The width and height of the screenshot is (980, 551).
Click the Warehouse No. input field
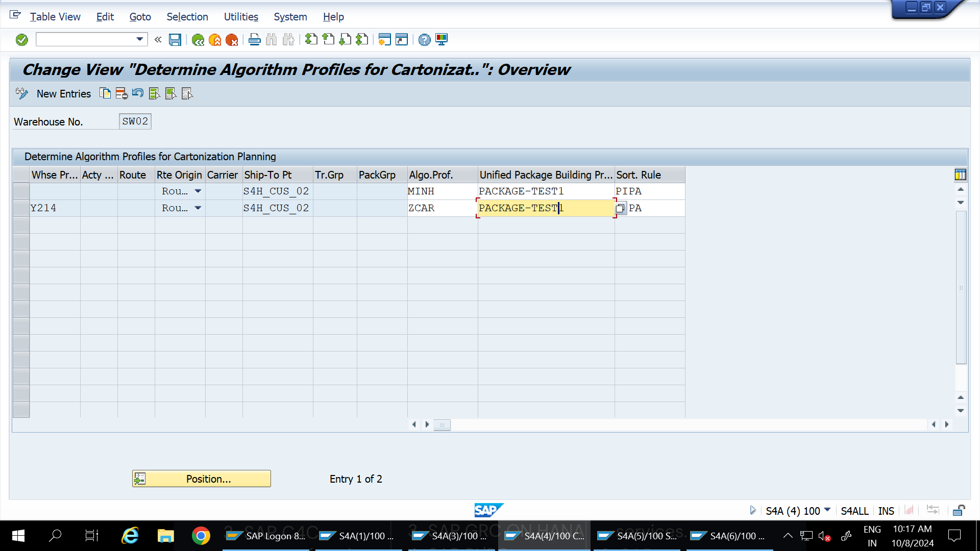click(135, 121)
